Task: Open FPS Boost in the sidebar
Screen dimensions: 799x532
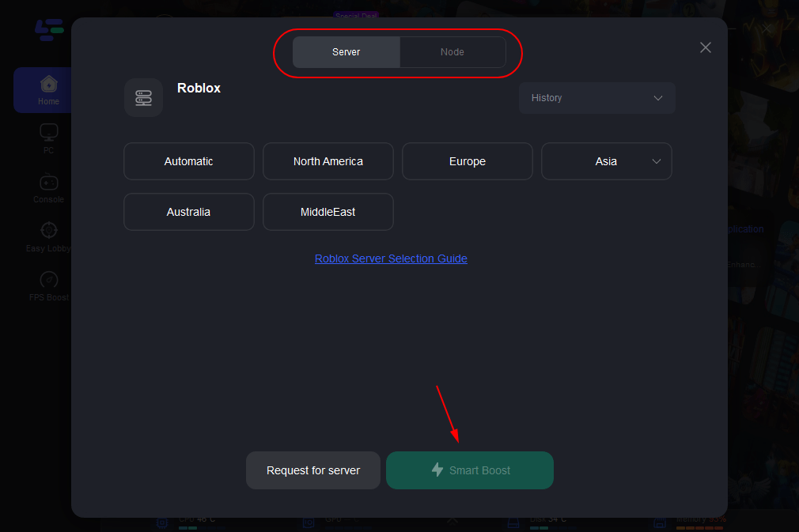Action: pos(48,285)
